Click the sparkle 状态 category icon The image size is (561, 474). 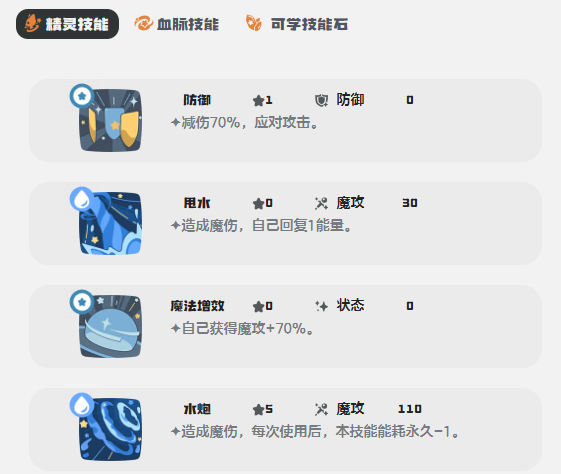[321, 306]
